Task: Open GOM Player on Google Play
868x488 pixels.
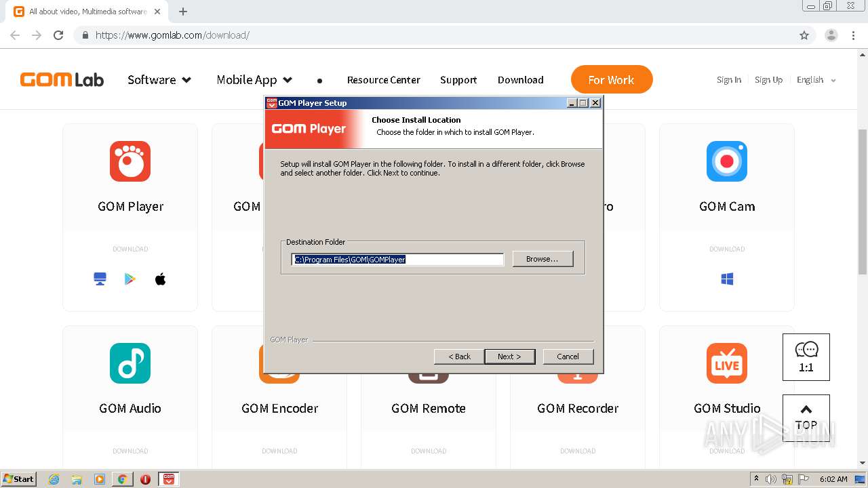Action: pyautogui.click(x=130, y=279)
